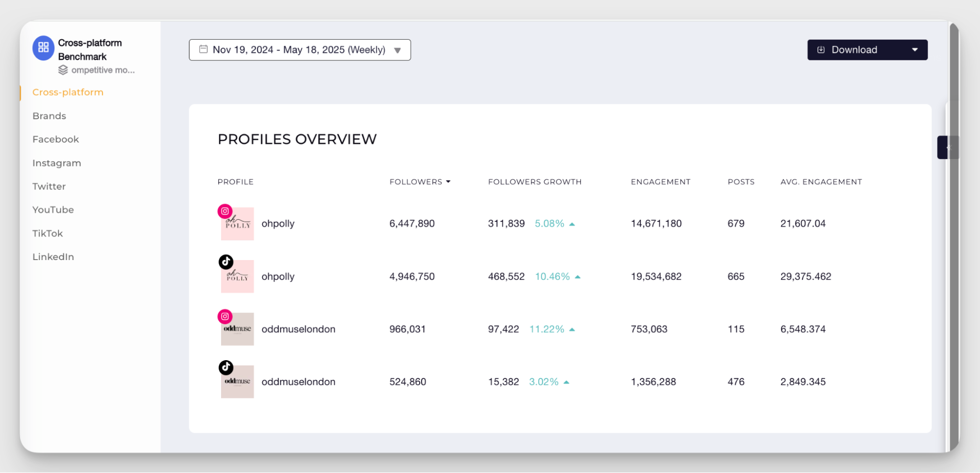Click the 6,548.374 average engagement value
Screen dimensions: 980x473
pos(803,329)
